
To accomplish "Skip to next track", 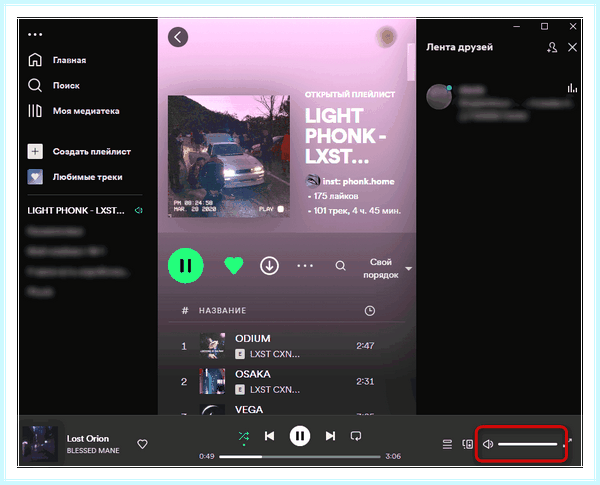I will point(330,436).
